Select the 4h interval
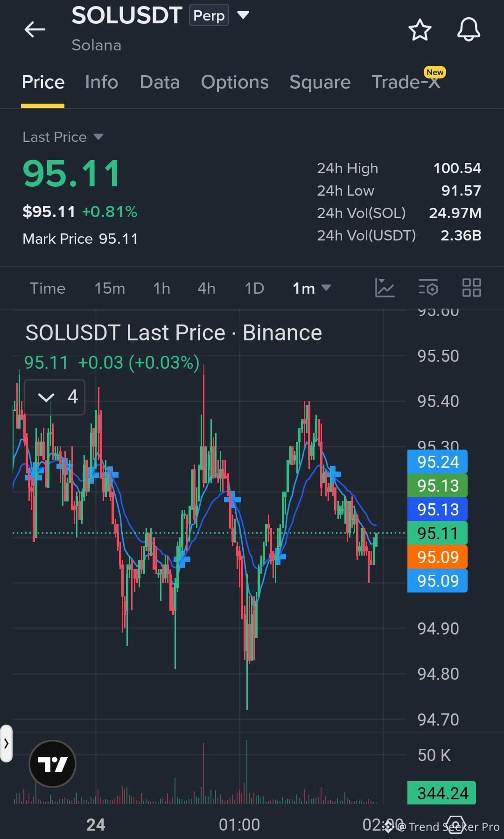The height and width of the screenshot is (839, 504). [x=206, y=288]
